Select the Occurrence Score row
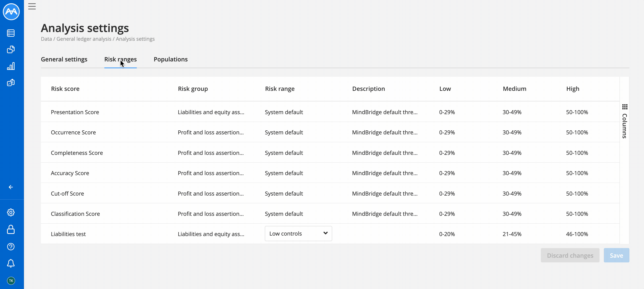This screenshot has width=644, height=289. (330, 132)
